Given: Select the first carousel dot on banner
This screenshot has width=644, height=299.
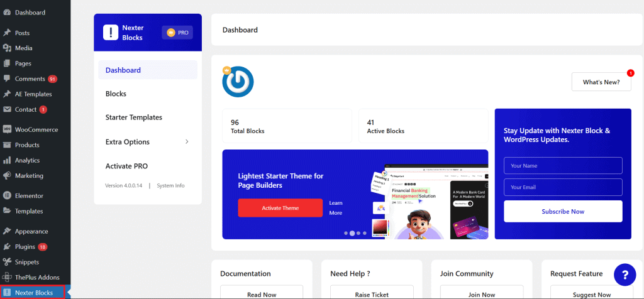Looking at the screenshot, I should click(x=346, y=233).
